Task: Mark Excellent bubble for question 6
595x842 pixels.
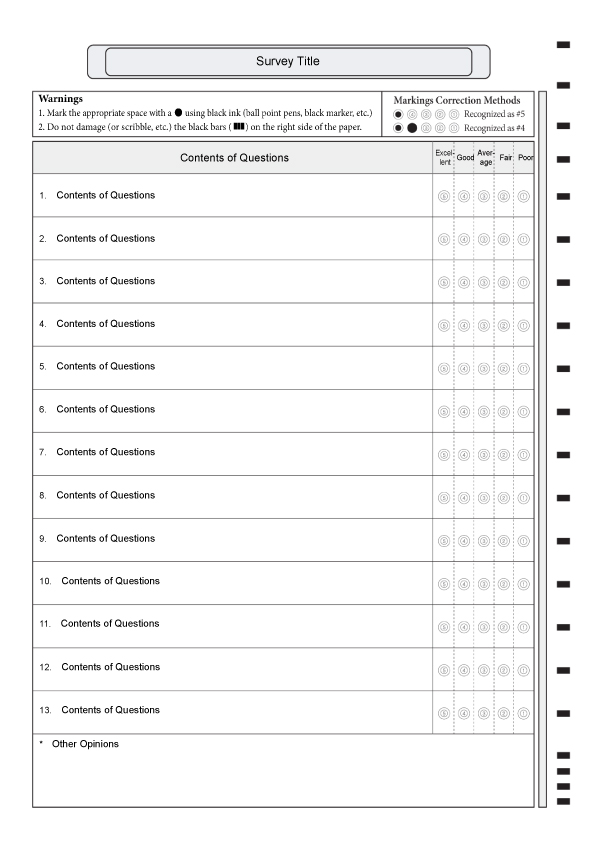Action: pos(444,412)
